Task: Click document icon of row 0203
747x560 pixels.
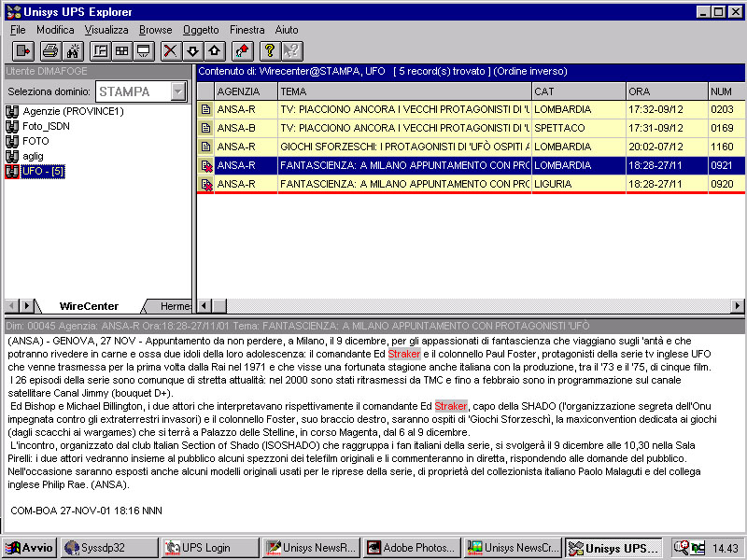Action: coord(205,109)
